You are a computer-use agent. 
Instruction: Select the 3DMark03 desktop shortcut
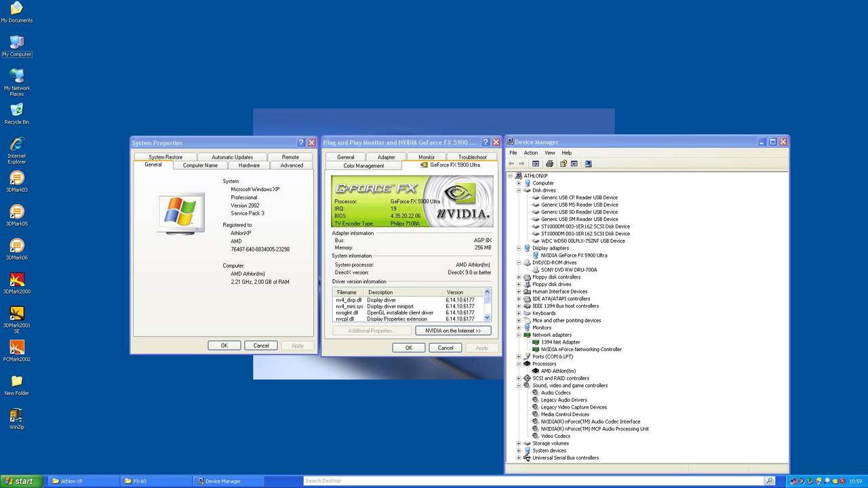16,181
